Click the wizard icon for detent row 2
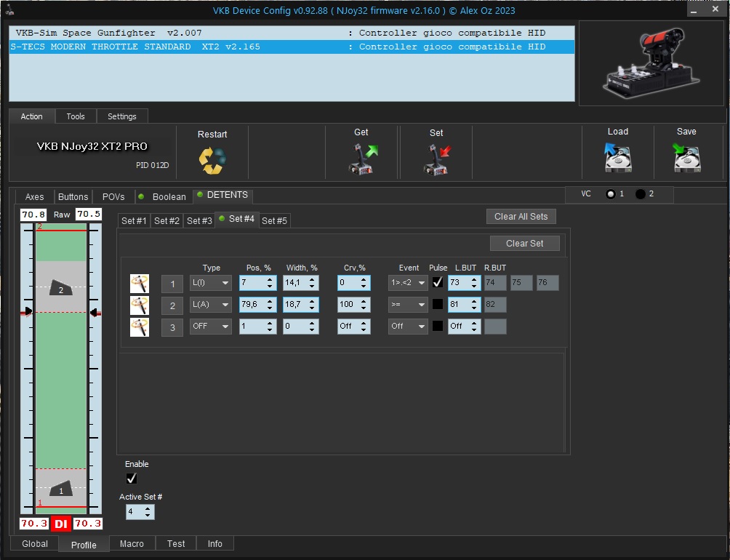 [140, 305]
